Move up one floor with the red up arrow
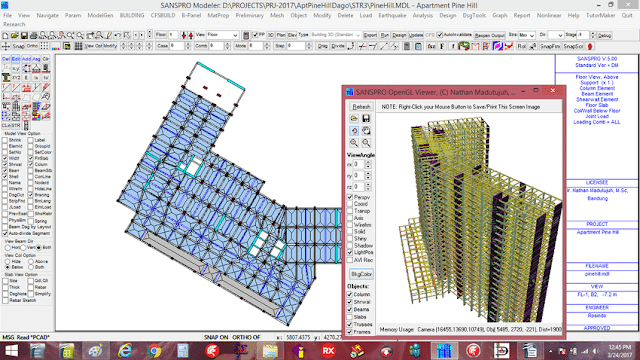This screenshot has width=640, height=360. pyautogui.click(x=191, y=36)
